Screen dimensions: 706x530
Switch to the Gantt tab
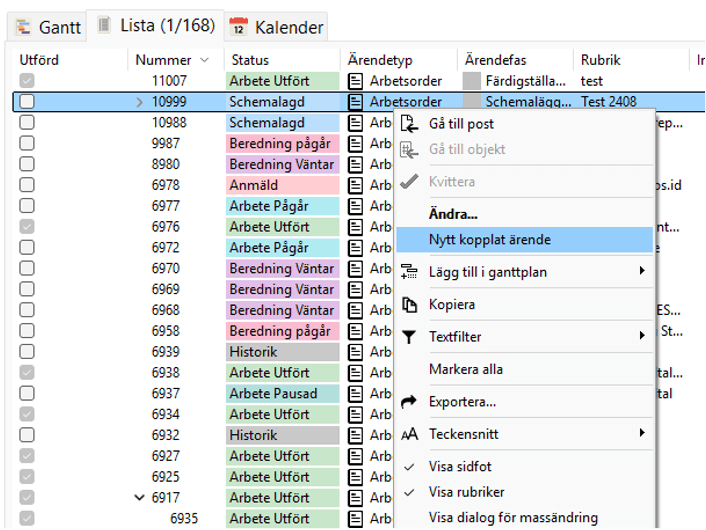[46, 27]
